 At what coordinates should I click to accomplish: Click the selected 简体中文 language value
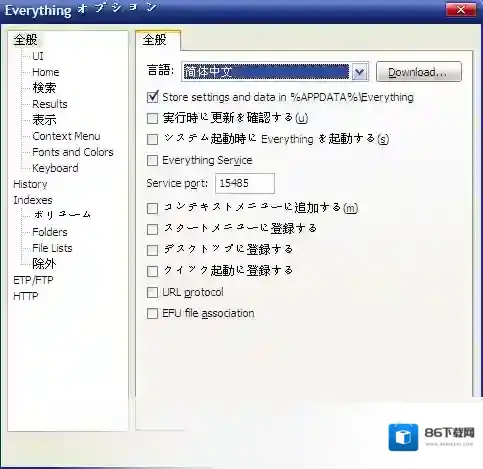coord(266,72)
